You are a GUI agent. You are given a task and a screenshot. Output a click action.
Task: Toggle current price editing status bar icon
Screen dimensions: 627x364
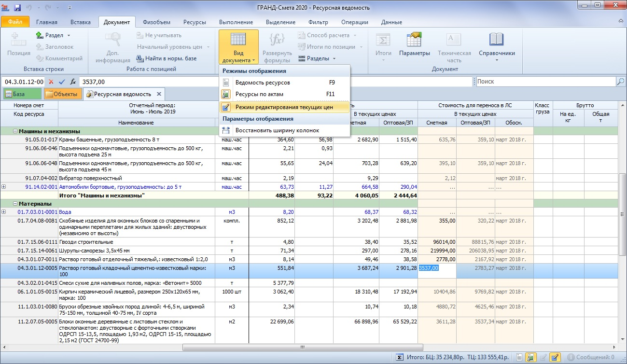coord(555,358)
